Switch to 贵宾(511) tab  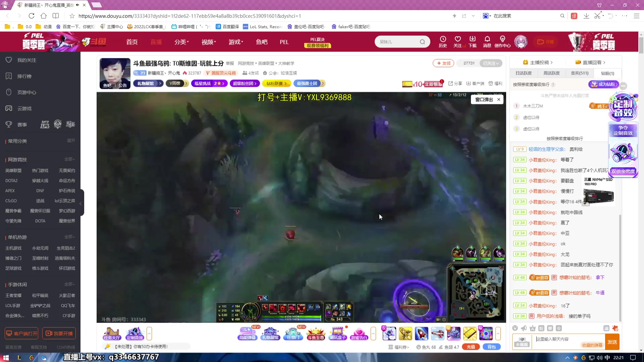pyautogui.click(x=580, y=73)
